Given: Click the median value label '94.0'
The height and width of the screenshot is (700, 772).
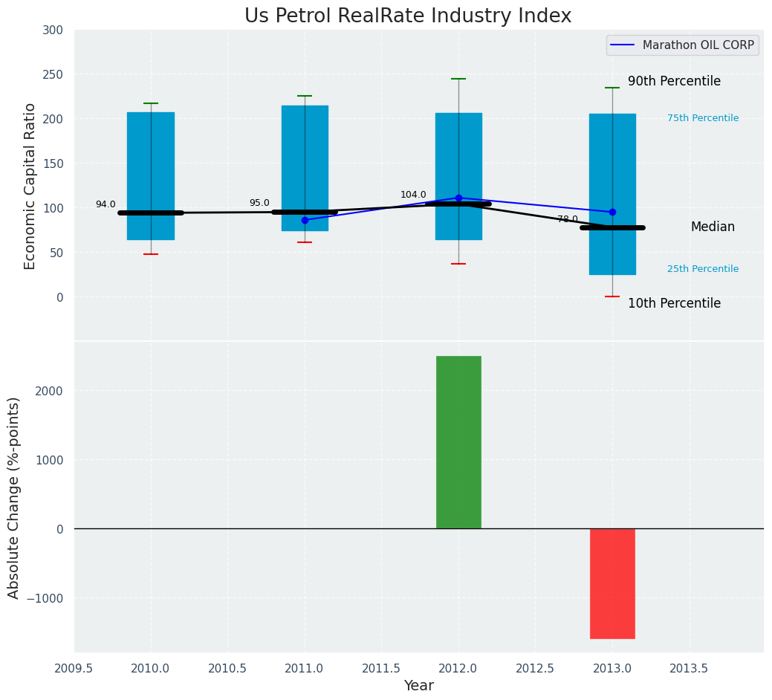Looking at the screenshot, I should tap(106, 204).
